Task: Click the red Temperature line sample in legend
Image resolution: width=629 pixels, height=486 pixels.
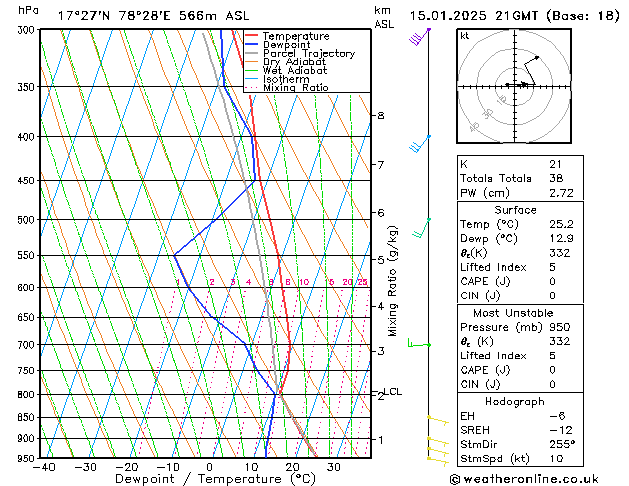Action: coord(252,36)
